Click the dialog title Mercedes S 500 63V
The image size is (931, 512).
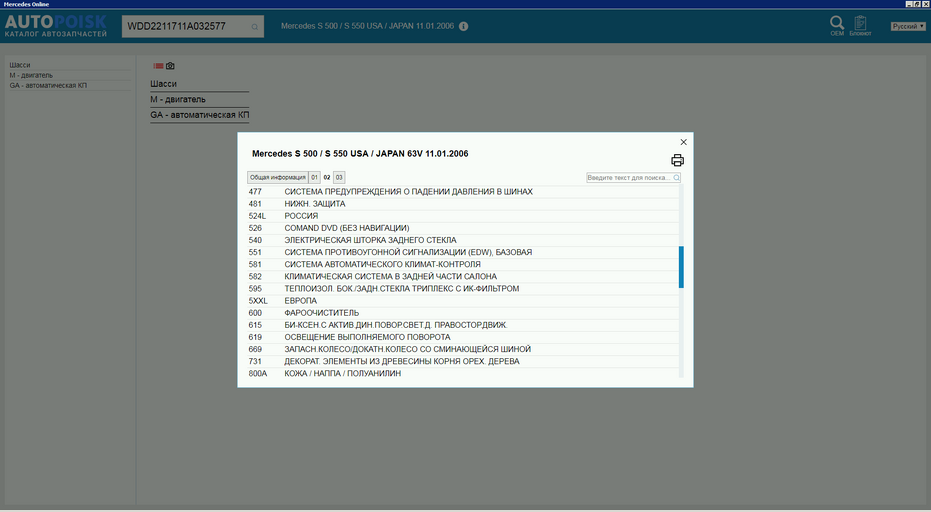(x=360, y=153)
